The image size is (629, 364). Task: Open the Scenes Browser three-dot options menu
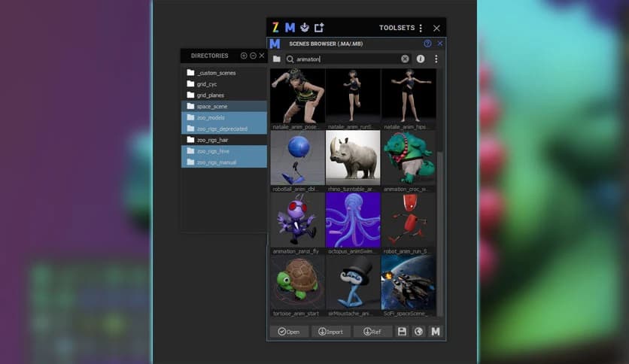[x=436, y=59]
